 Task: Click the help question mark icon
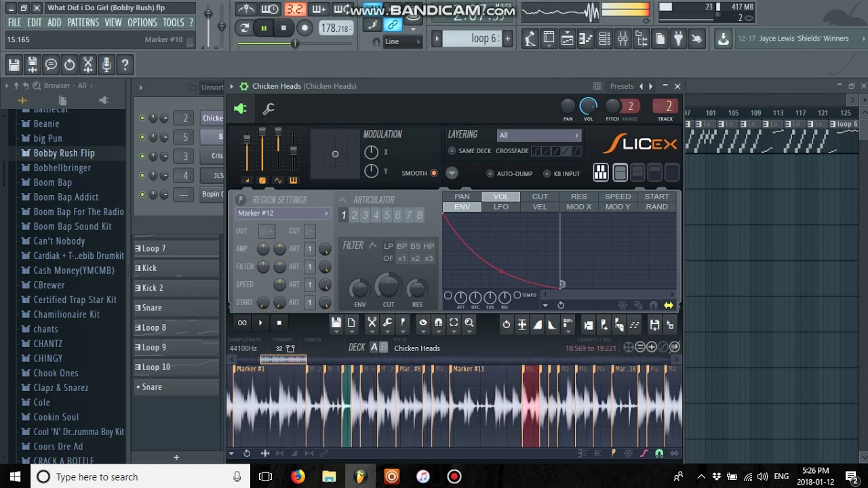pyautogui.click(x=125, y=65)
